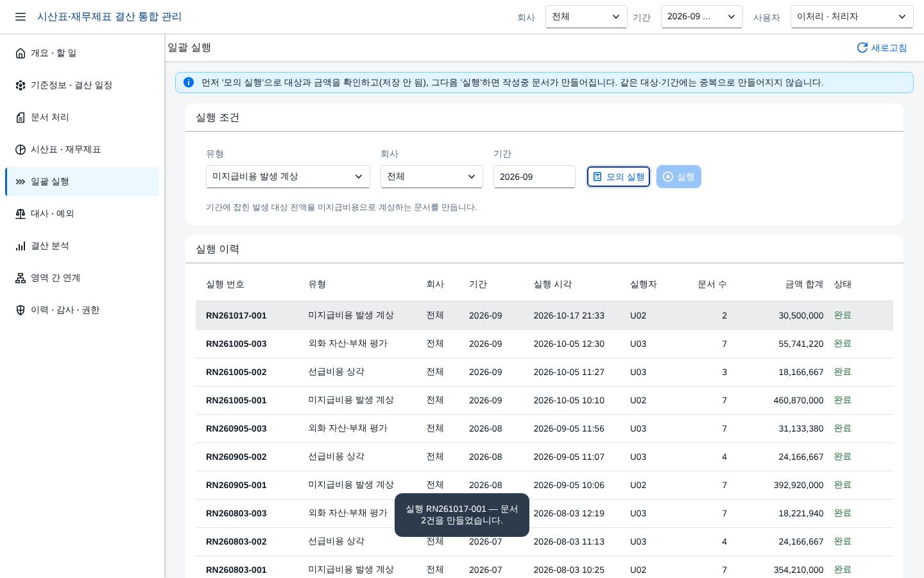Expand the 회사 dropdown in 실행 조건

[x=432, y=177]
